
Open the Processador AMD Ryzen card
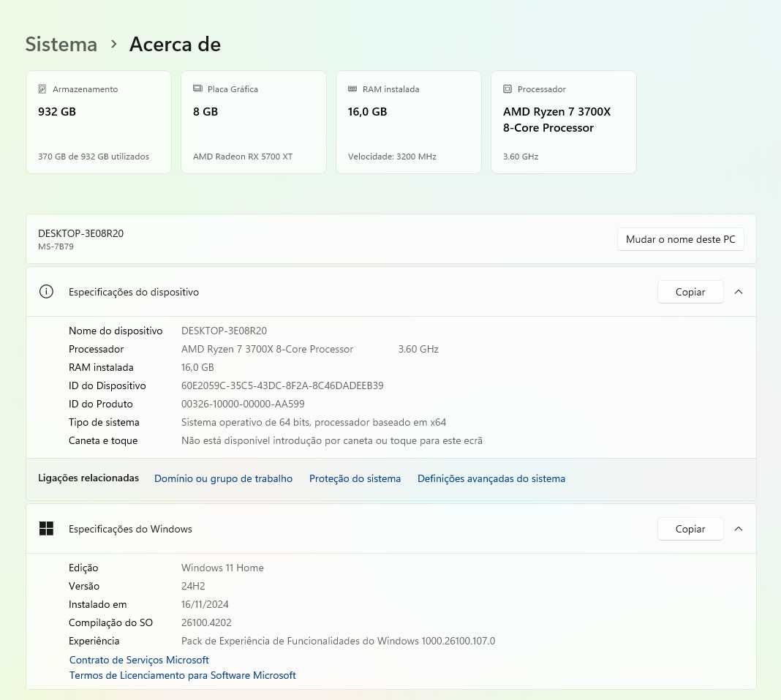[x=564, y=122]
